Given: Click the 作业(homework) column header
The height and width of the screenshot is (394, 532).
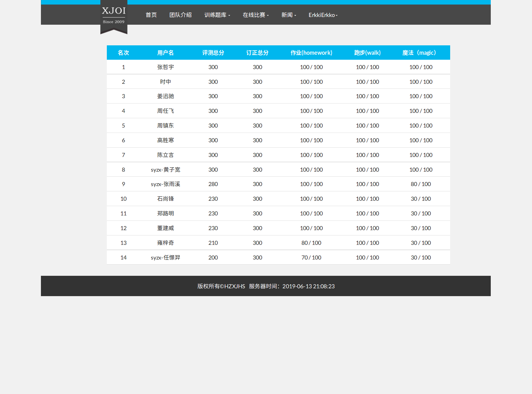Looking at the screenshot, I should tap(311, 53).
